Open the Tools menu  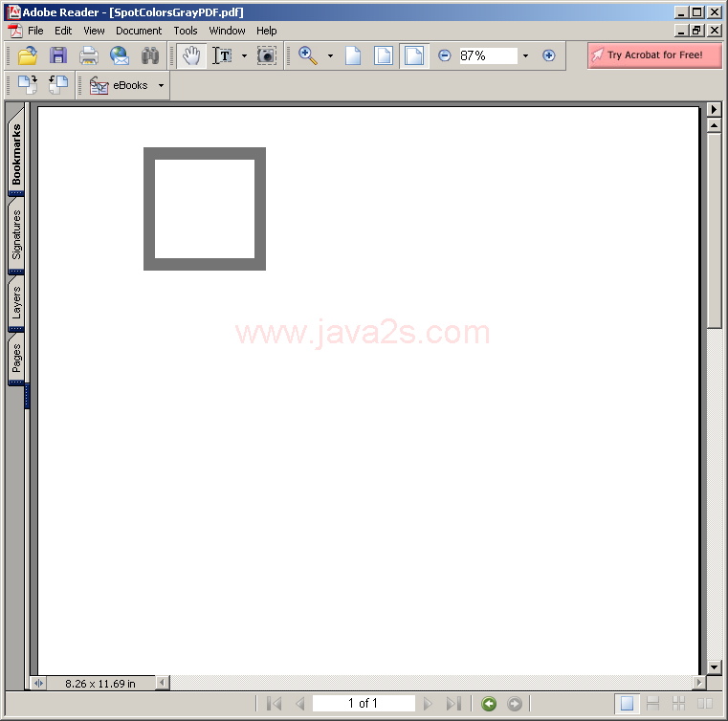coord(186,31)
